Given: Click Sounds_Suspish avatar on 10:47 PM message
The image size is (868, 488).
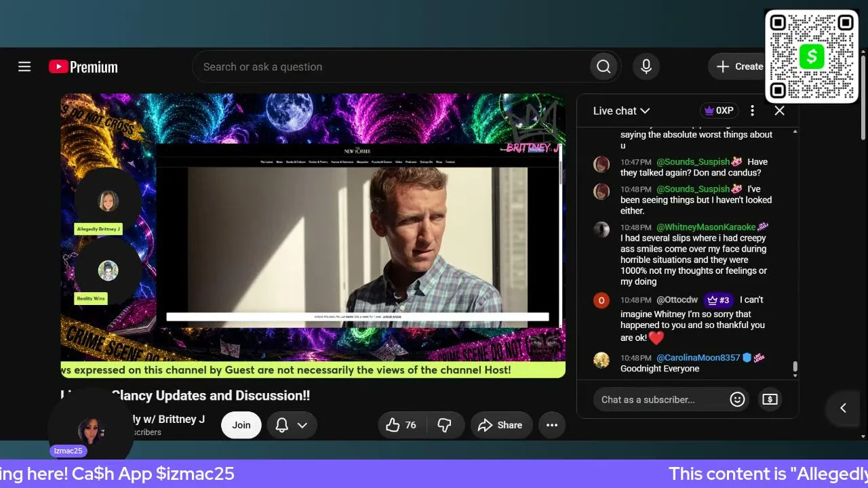Looking at the screenshot, I should coord(601,164).
